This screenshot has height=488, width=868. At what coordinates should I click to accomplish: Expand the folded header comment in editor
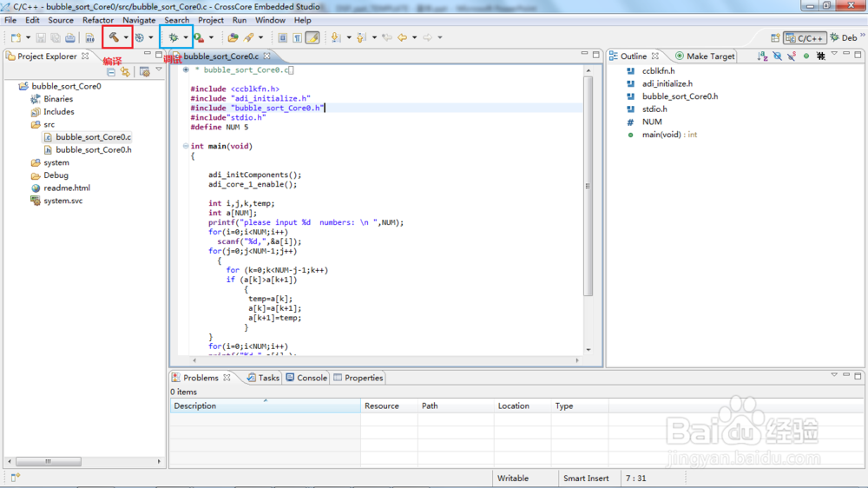(186, 69)
